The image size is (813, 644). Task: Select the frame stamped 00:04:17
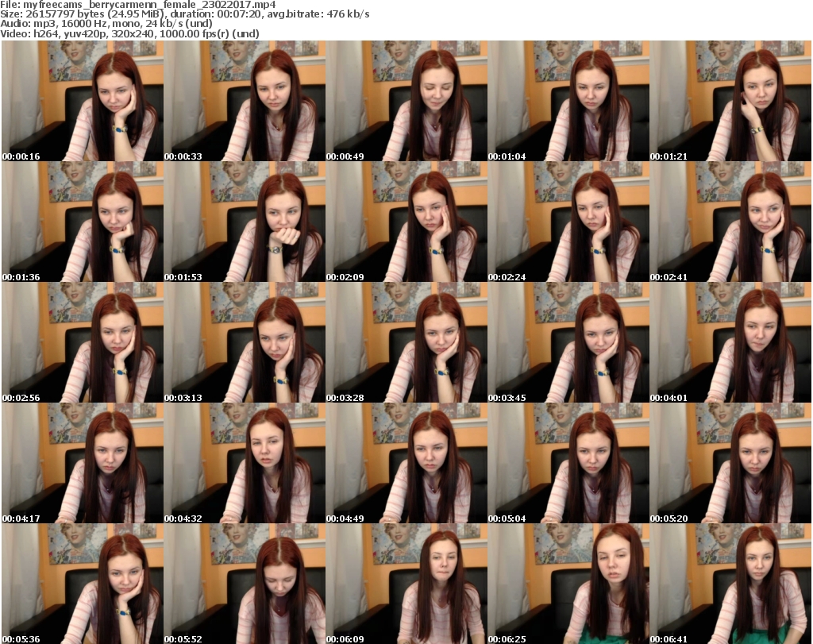(x=83, y=463)
